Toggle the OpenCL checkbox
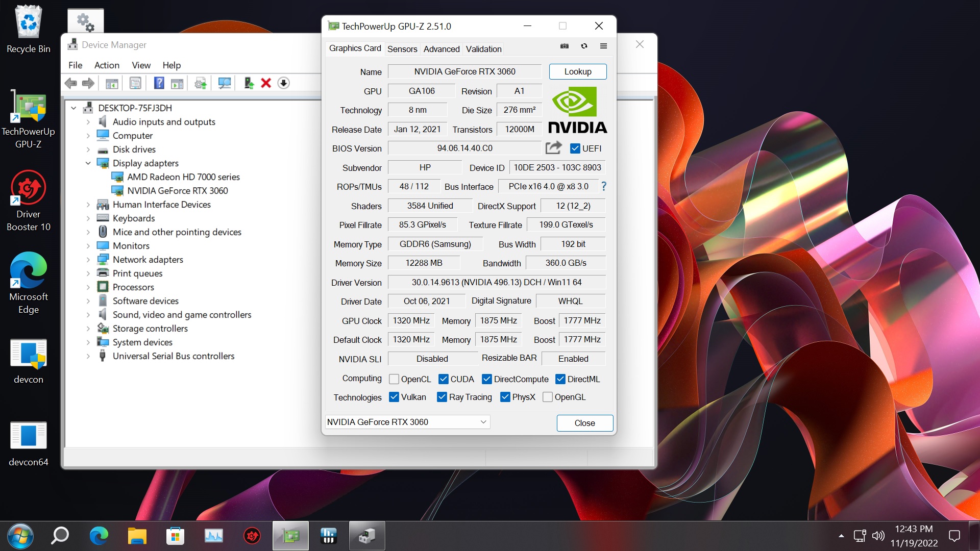 [x=394, y=379]
